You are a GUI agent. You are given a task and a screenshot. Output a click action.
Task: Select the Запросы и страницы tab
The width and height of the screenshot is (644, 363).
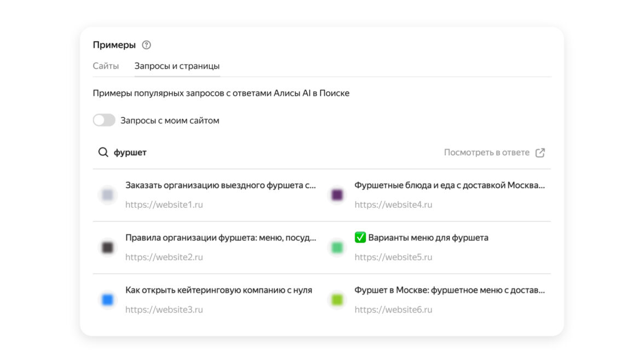coord(177,66)
